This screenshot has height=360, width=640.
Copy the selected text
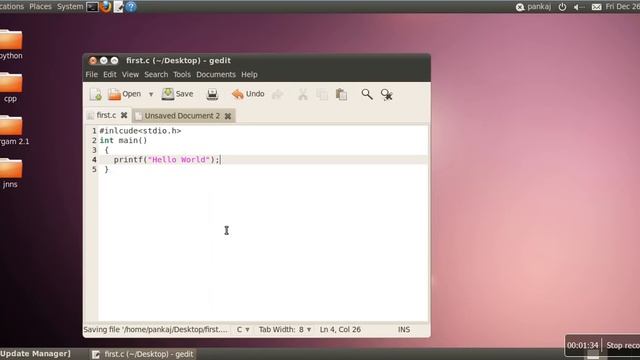tap(322, 94)
